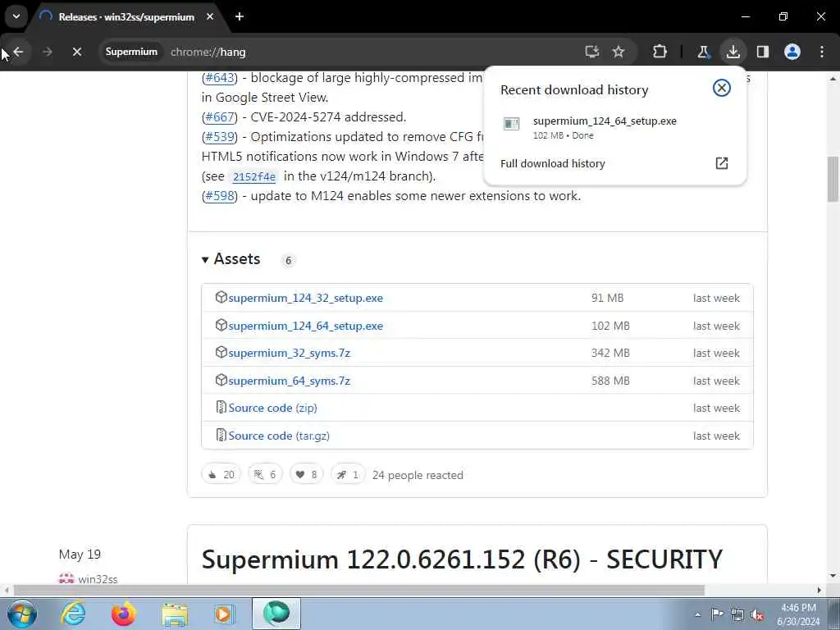Open issue link #539
The height and width of the screenshot is (630, 840).
pyautogui.click(x=220, y=137)
